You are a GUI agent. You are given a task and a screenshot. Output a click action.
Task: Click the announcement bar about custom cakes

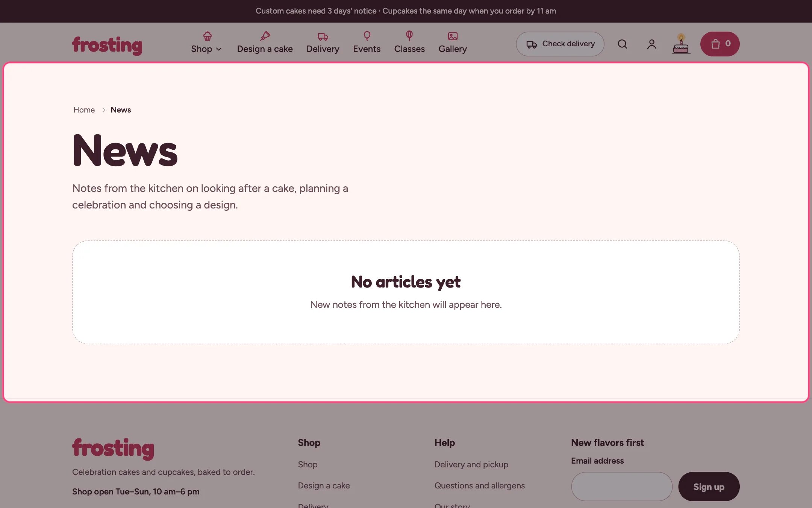(x=406, y=11)
